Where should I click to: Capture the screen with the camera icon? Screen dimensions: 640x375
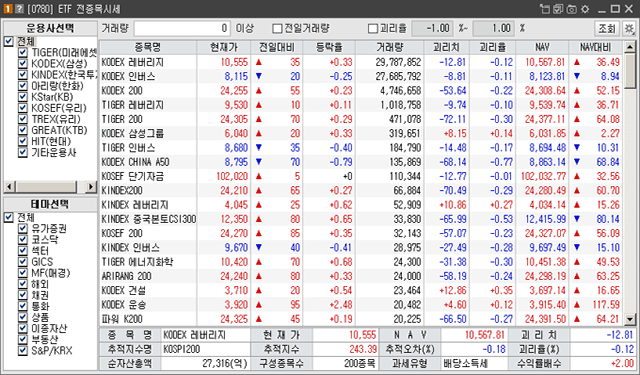[x=572, y=9]
